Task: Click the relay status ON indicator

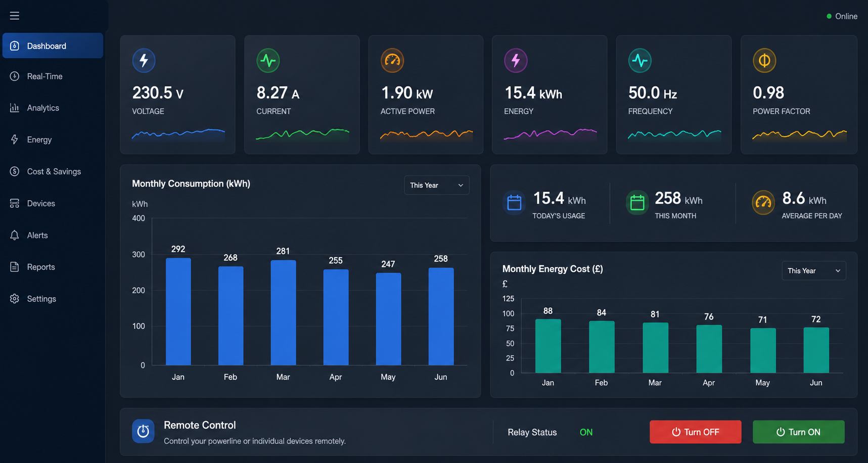Action: [x=586, y=432]
